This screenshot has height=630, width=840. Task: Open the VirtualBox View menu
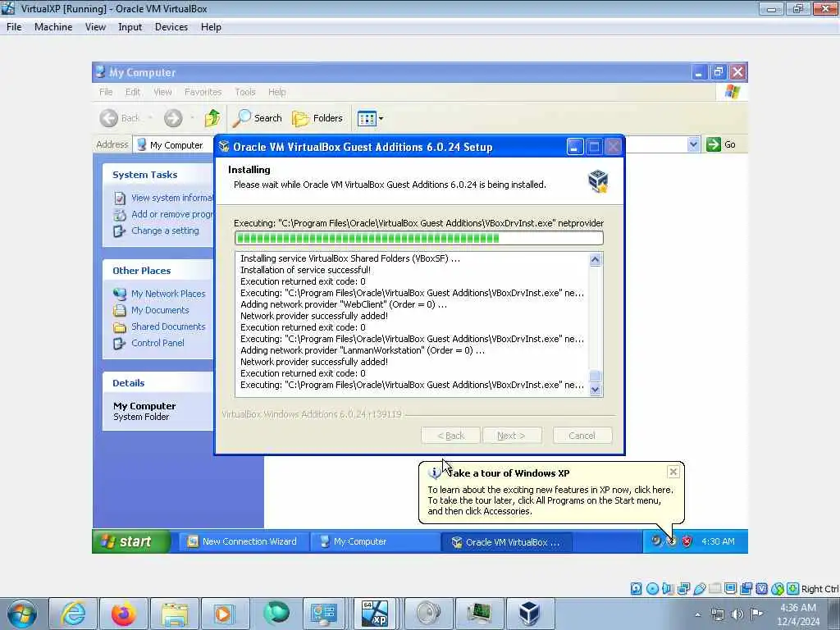tap(95, 27)
